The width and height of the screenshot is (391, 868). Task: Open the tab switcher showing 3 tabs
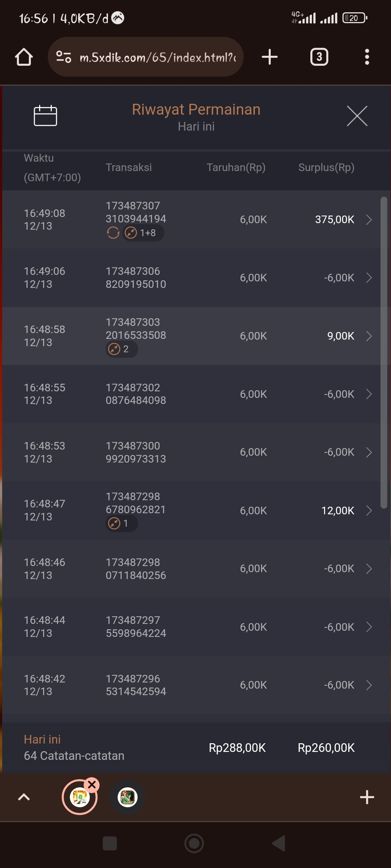click(319, 57)
